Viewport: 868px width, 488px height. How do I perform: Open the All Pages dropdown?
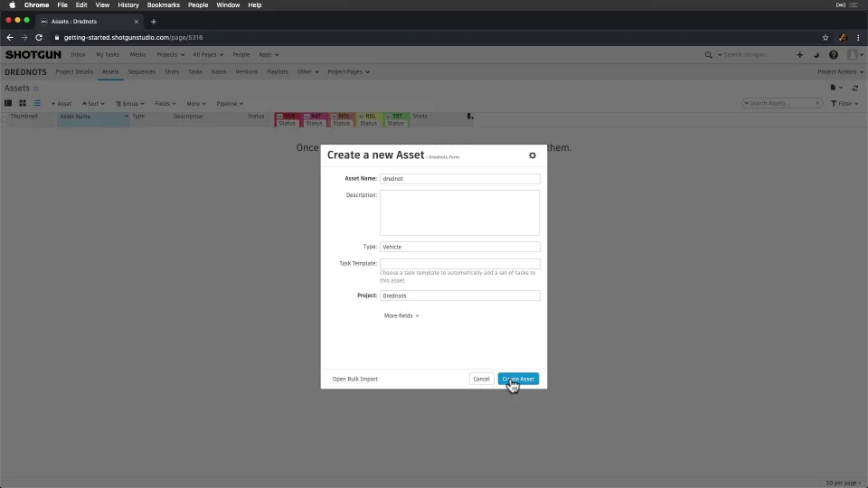click(x=208, y=55)
